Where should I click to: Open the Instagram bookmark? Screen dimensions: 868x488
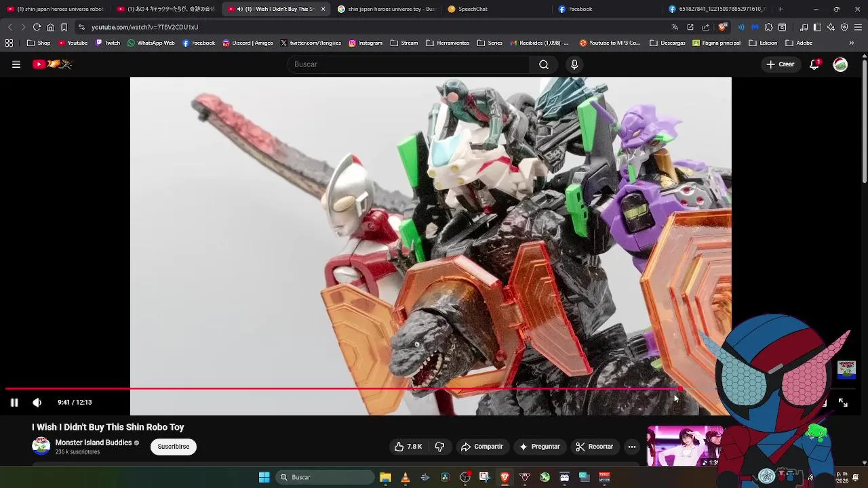pos(366,43)
